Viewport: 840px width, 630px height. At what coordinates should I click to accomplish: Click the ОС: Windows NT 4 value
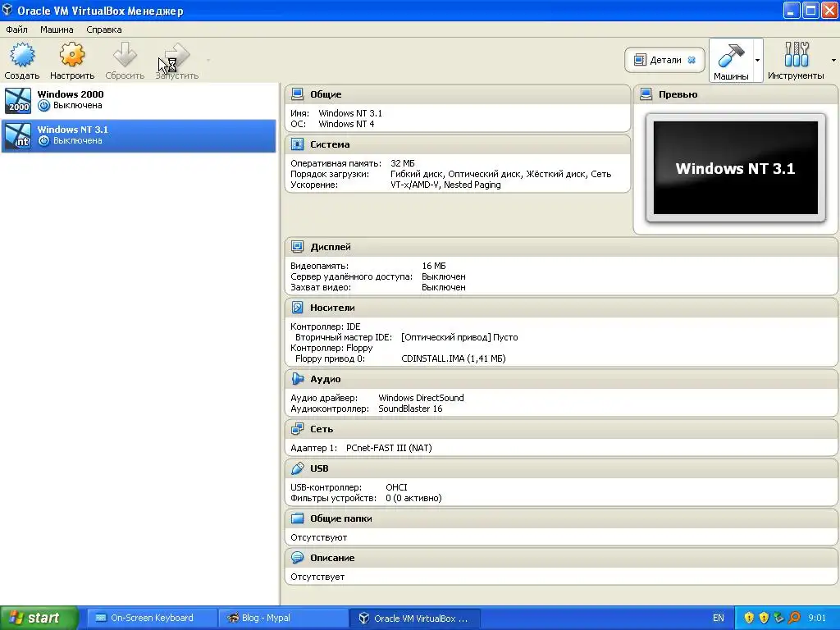click(x=346, y=124)
